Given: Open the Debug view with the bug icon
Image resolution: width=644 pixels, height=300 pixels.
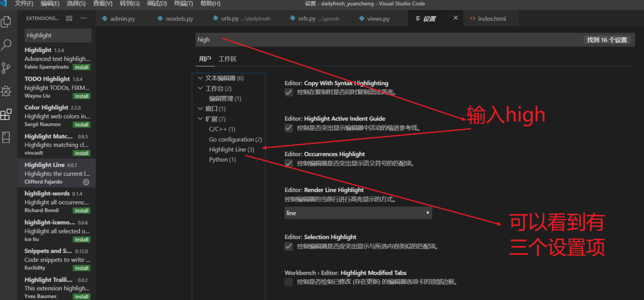Looking at the screenshot, I should 6,92.
